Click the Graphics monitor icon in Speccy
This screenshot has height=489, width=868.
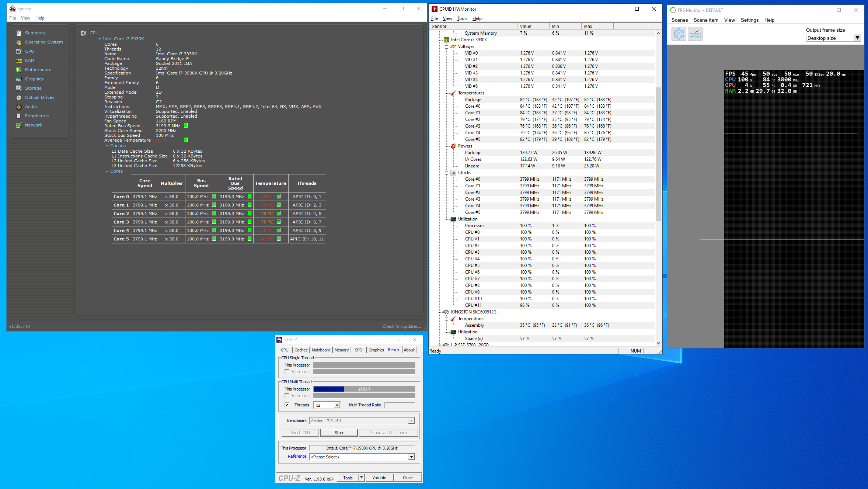click(x=19, y=79)
